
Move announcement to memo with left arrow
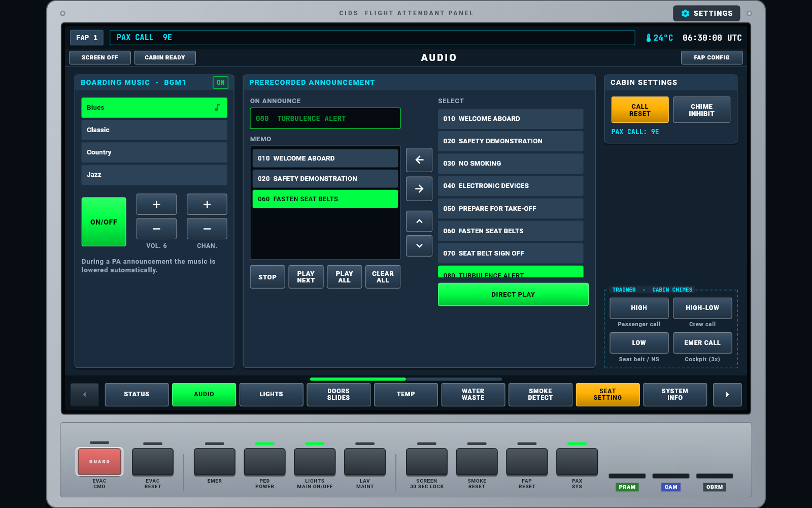point(419,160)
